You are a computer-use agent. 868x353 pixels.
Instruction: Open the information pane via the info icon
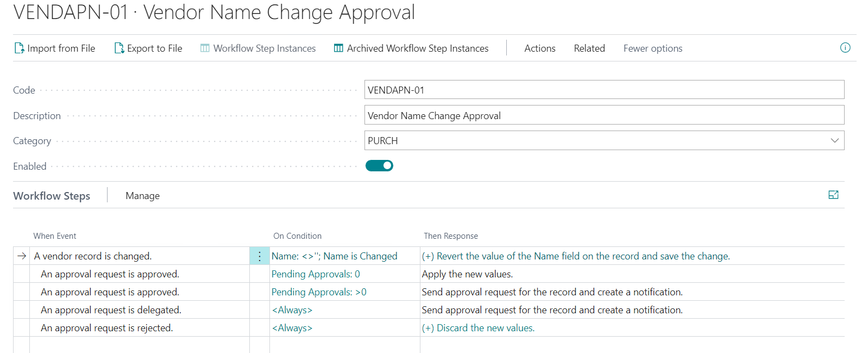tap(845, 48)
